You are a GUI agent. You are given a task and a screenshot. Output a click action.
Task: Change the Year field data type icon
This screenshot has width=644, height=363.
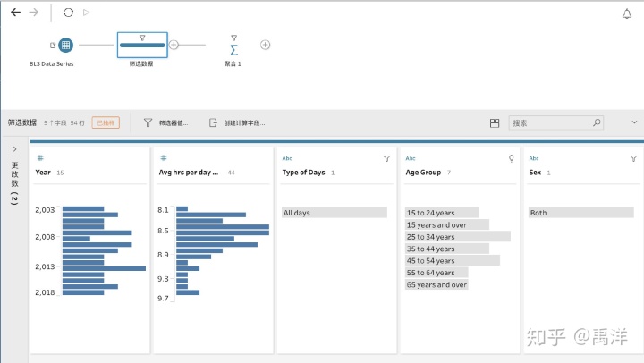coord(40,158)
